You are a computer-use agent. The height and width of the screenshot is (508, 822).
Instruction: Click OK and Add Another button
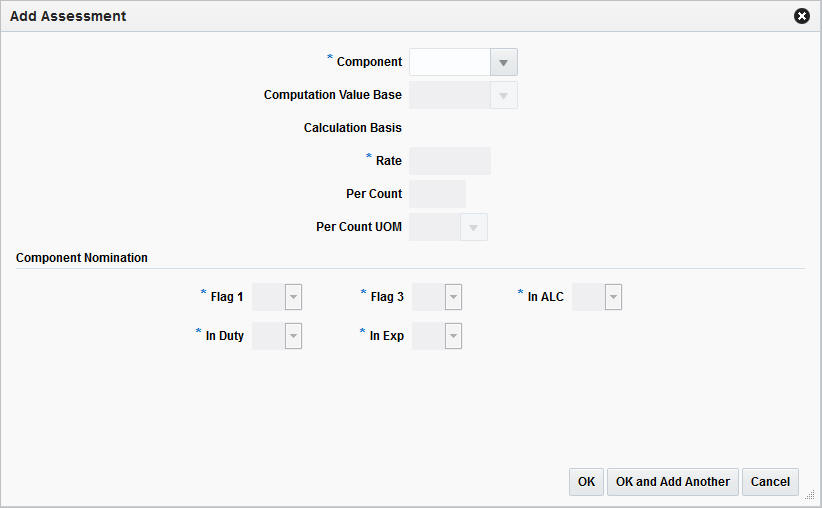(673, 482)
